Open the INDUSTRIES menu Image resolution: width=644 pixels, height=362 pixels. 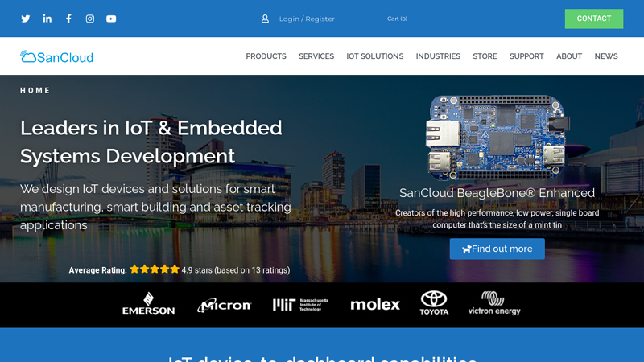pos(438,56)
